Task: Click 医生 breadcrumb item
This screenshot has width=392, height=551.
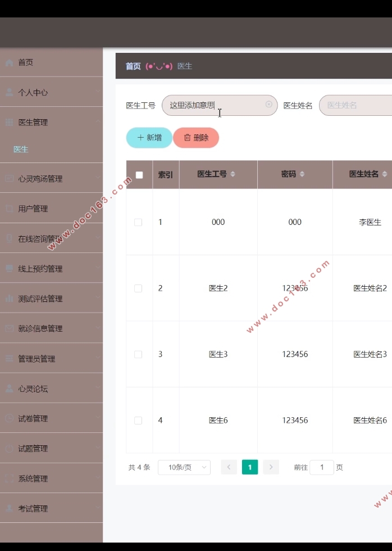Action: coord(185,66)
